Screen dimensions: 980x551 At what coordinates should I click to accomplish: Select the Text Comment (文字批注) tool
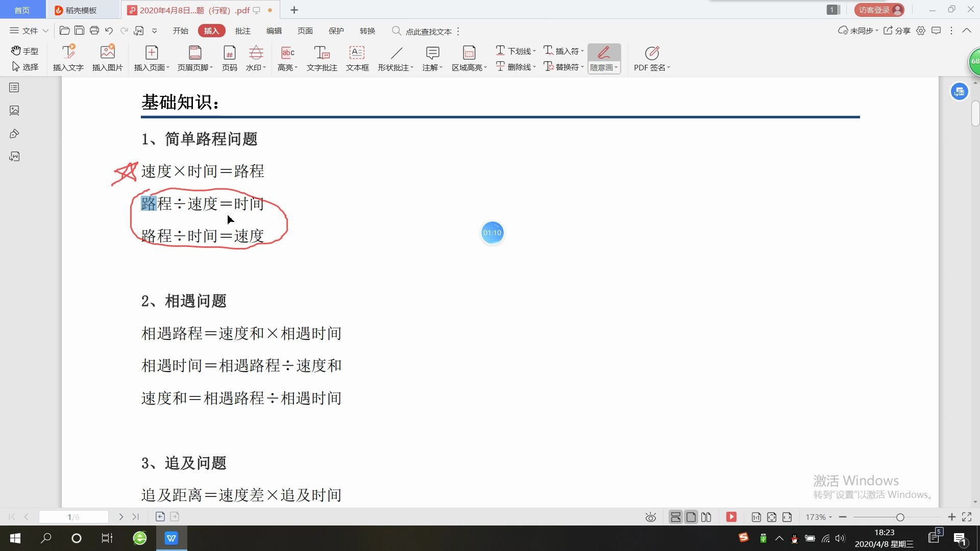point(322,58)
